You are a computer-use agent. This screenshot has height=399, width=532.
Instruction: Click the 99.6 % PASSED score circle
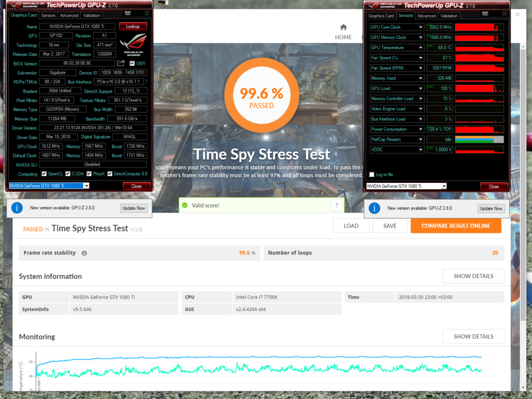click(262, 95)
